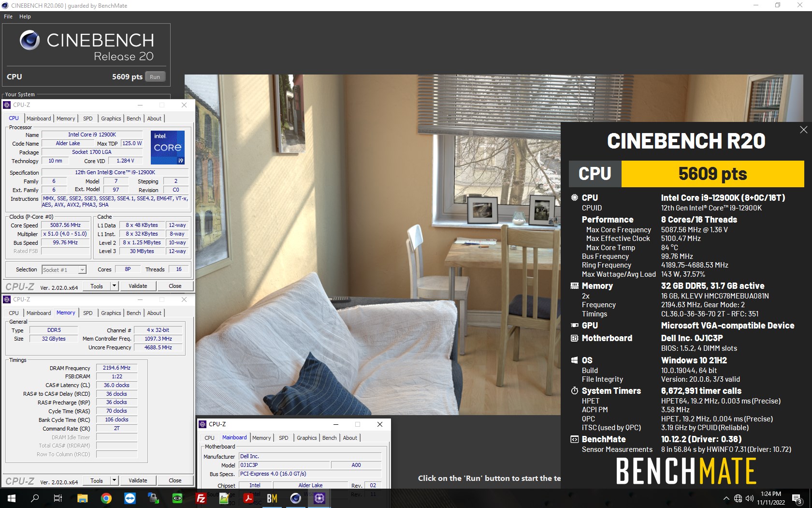Image resolution: width=812 pixels, height=508 pixels.
Task: Open the Cinebench File menu
Action: 8,16
